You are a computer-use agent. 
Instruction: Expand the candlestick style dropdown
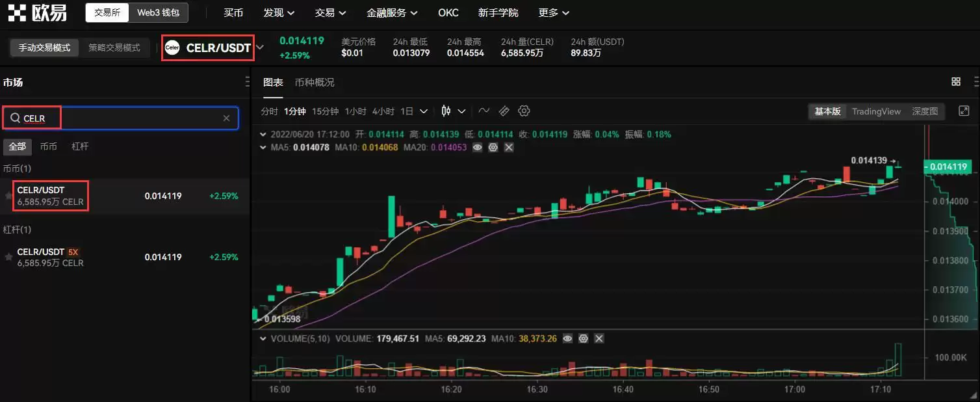(461, 111)
